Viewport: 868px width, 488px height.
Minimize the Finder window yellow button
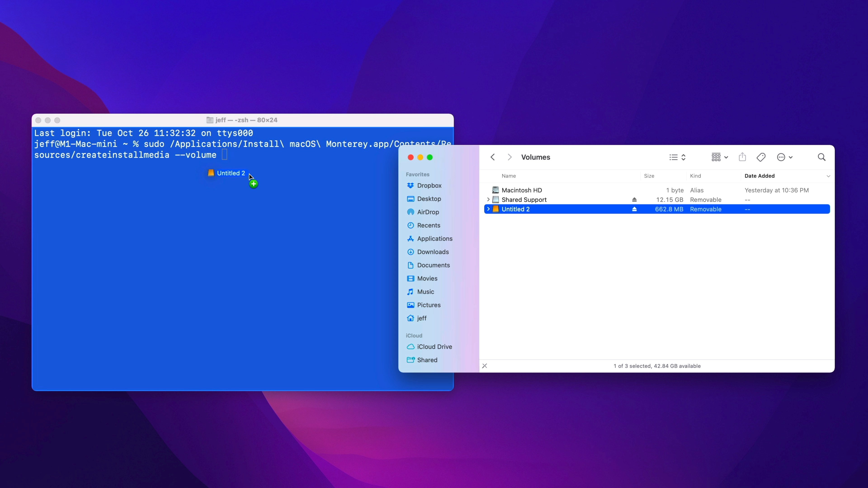(420, 157)
